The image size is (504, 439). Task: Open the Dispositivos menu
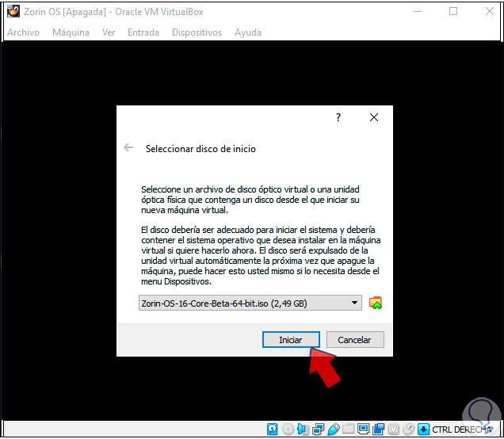point(197,32)
